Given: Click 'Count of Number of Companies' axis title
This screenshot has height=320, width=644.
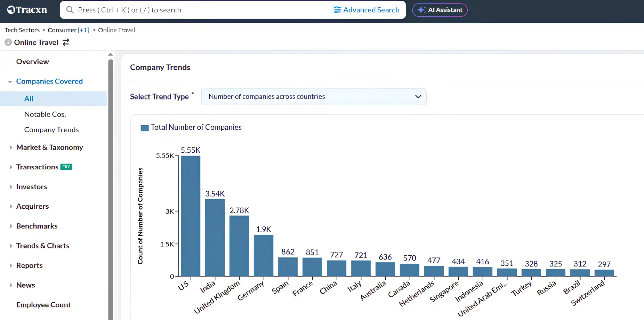Looking at the screenshot, I should click(140, 216).
